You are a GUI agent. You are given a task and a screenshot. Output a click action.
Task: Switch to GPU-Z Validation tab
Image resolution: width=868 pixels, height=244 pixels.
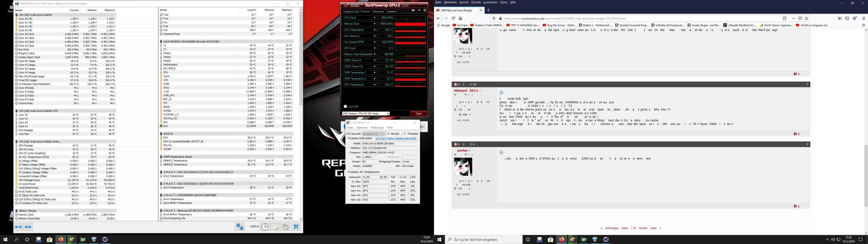pos(392,11)
